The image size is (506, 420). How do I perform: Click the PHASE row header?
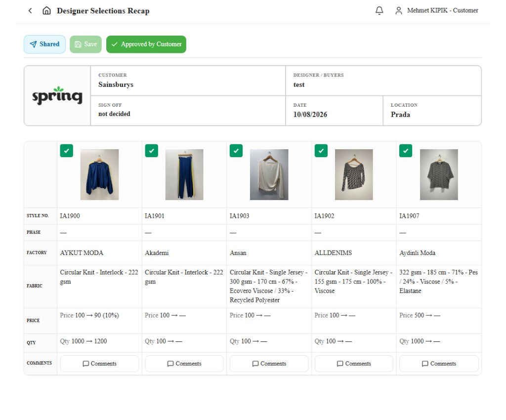tap(34, 232)
